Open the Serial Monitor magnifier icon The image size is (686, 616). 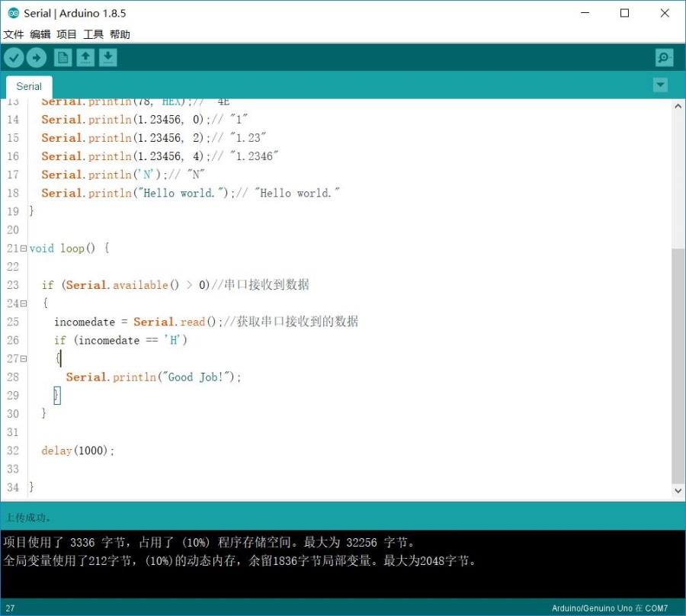[x=664, y=57]
